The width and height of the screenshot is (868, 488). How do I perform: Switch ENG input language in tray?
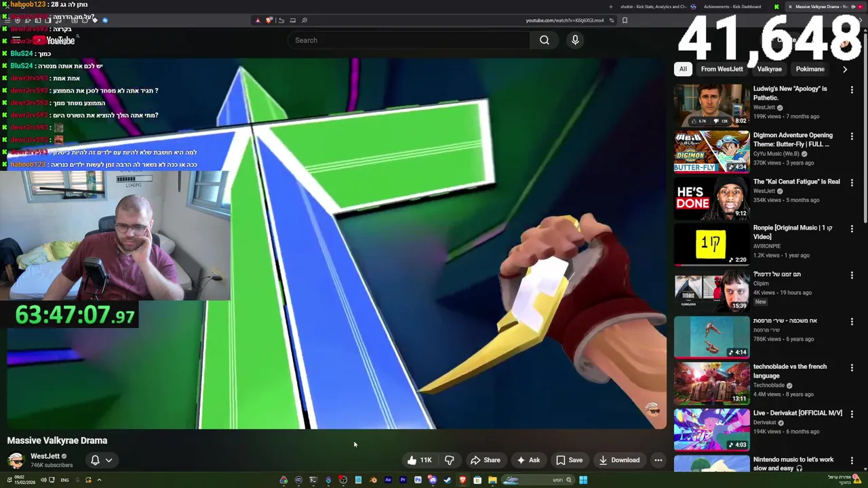[64, 480]
